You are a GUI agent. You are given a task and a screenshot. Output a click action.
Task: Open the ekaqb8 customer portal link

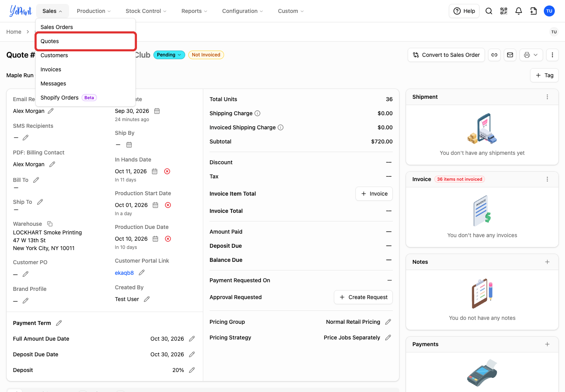coord(124,273)
